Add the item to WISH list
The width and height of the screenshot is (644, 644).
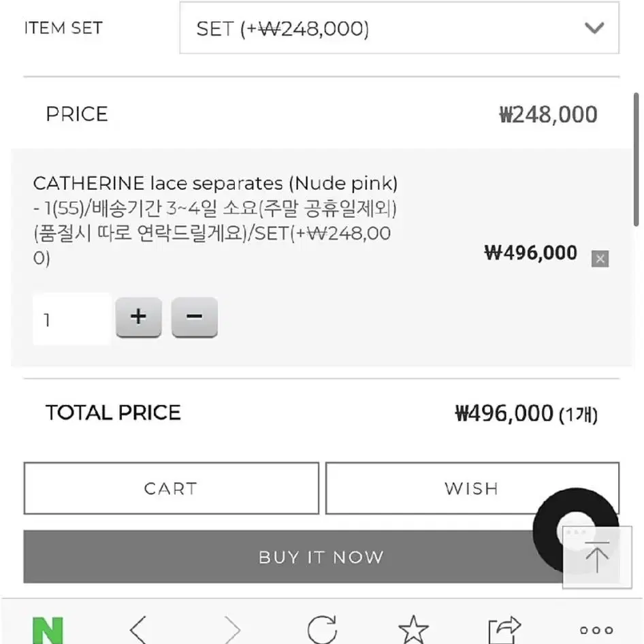(x=472, y=488)
